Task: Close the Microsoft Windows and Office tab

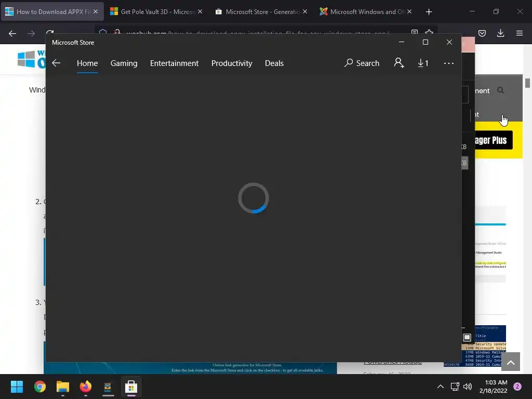Action: click(409, 11)
